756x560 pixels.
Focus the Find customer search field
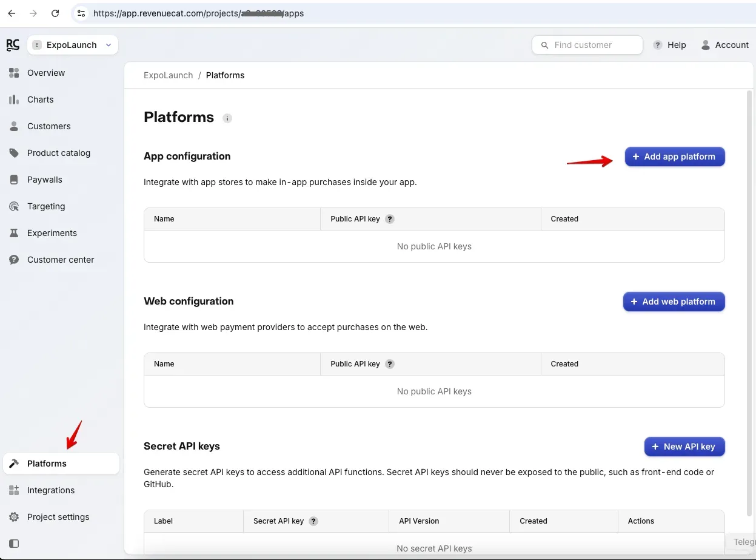[x=587, y=45]
